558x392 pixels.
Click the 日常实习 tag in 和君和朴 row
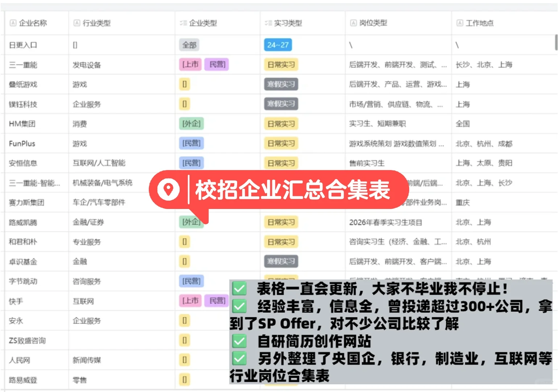click(281, 242)
